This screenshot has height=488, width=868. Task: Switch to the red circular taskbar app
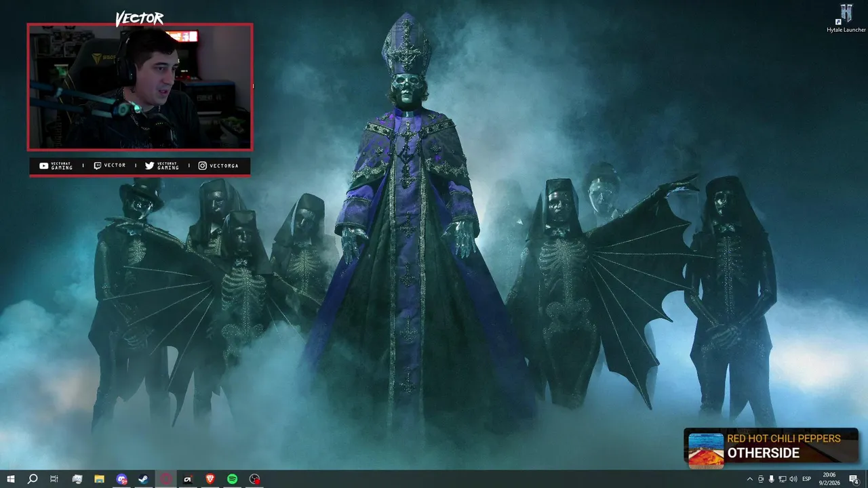click(166, 479)
